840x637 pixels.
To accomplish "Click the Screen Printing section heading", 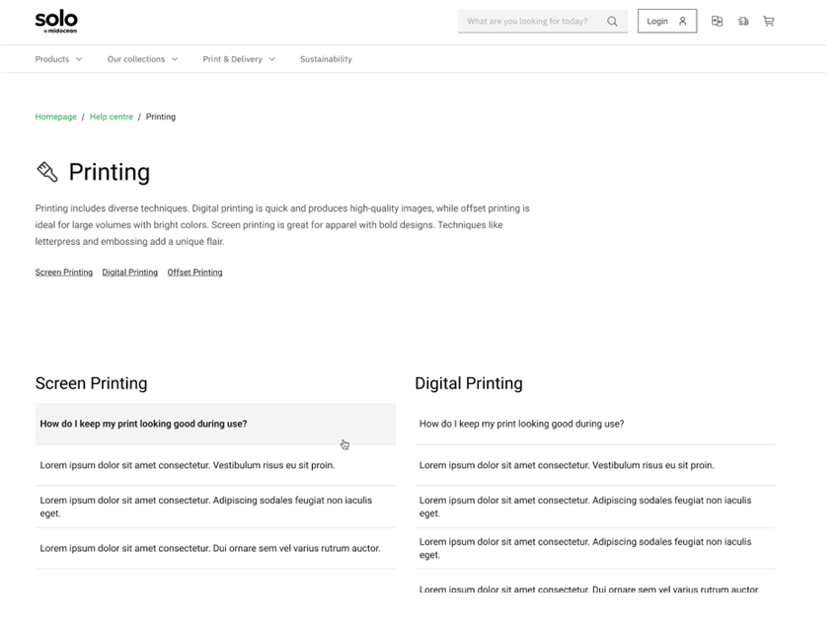I will pos(91,383).
